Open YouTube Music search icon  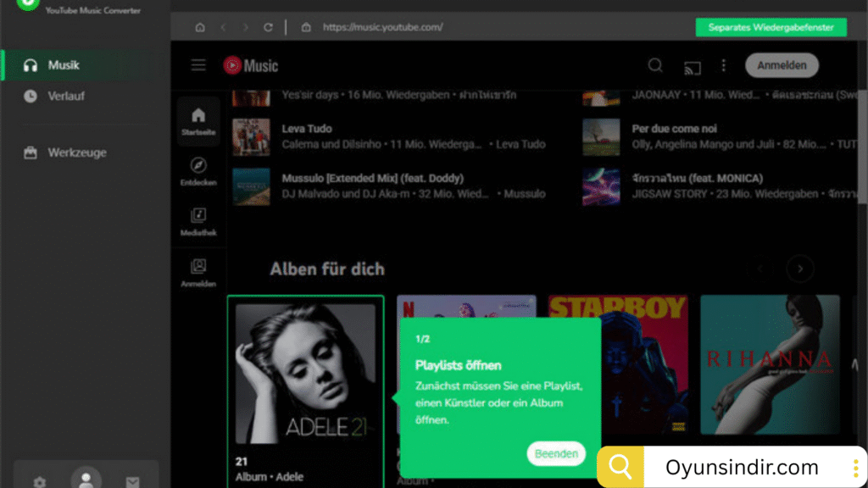[x=655, y=65]
